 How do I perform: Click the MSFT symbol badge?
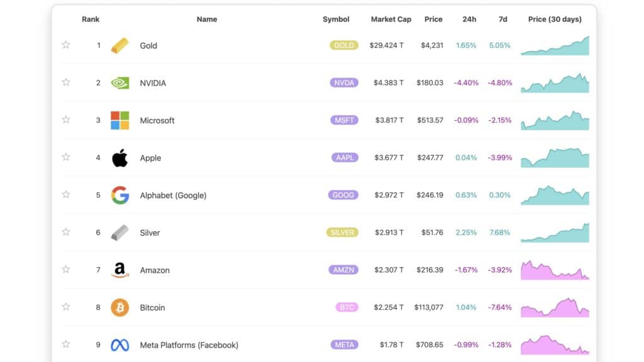[x=344, y=120]
